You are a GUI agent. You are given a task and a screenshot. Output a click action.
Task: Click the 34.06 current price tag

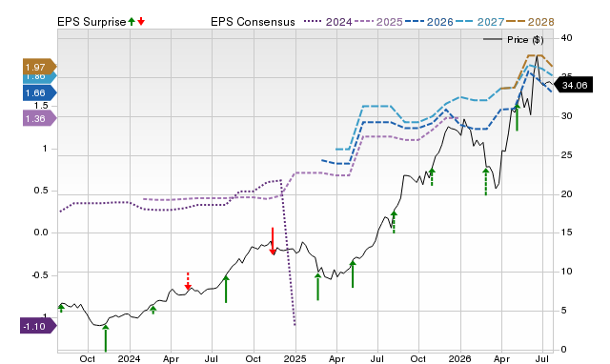point(573,85)
